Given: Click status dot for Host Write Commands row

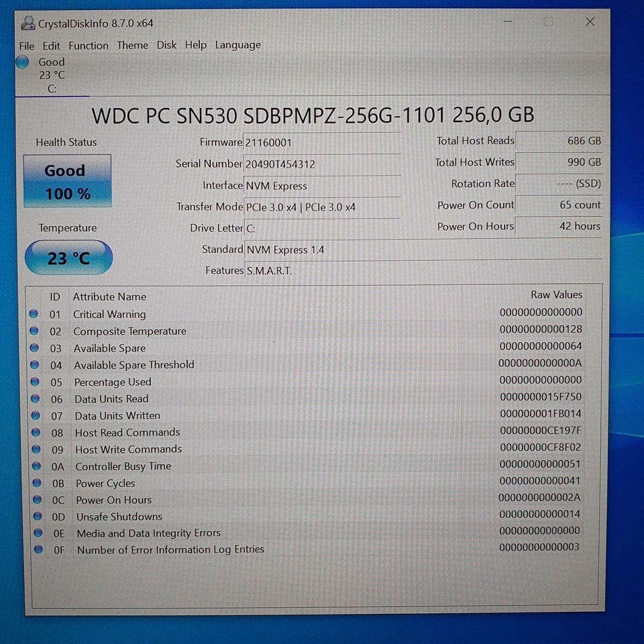Looking at the screenshot, I should pyautogui.click(x=36, y=449).
